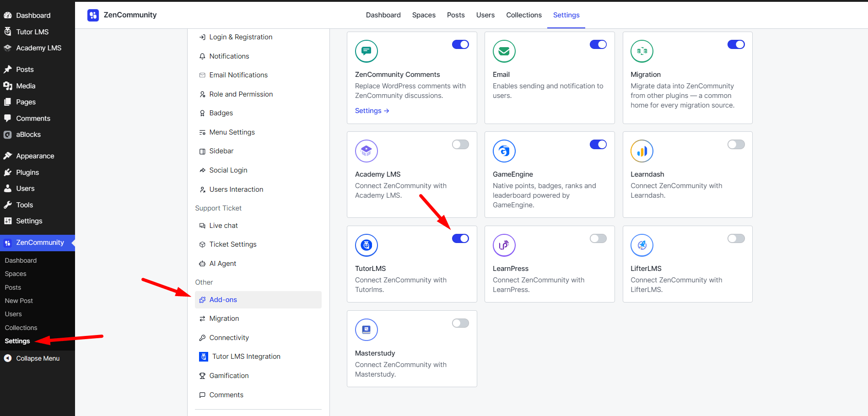Enable the Academy LMS add-on toggle

(460, 145)
